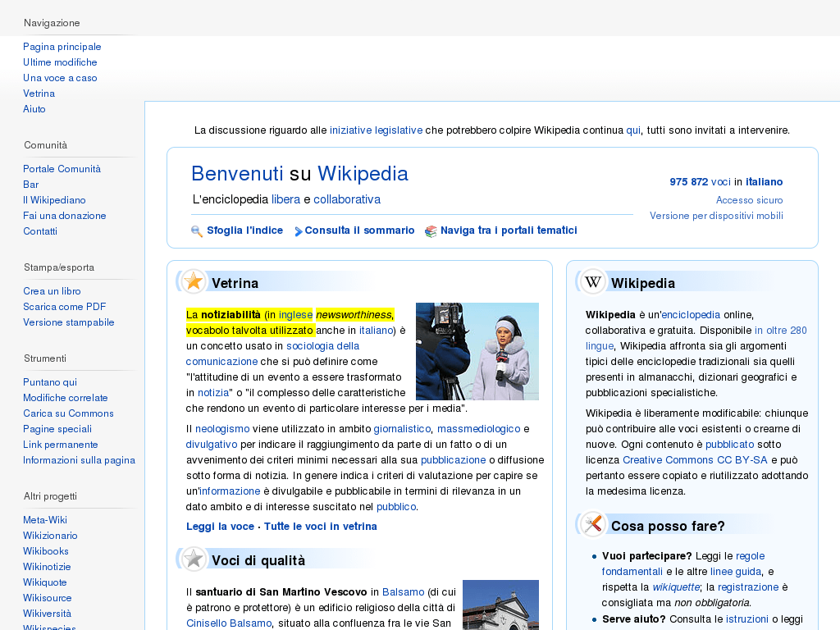840x630 pixels.
Task: Click the grey star Voci di qualità icon
Action: [194, 559]
